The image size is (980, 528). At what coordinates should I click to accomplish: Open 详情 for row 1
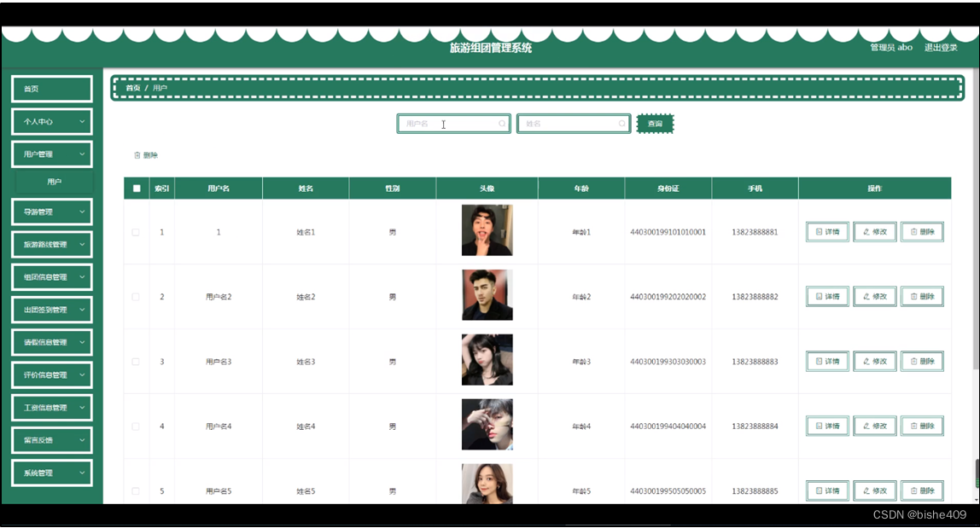click(827, 232)
